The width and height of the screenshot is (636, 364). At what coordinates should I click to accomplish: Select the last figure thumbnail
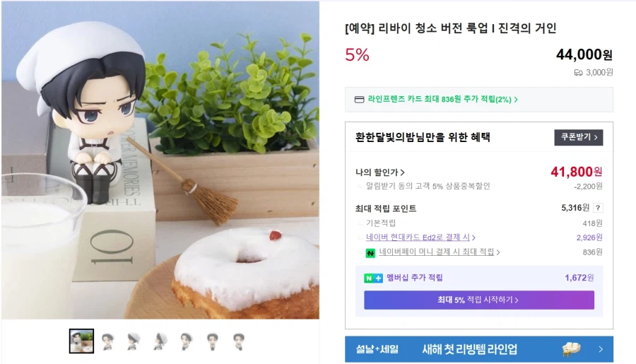tap(239, 341)
